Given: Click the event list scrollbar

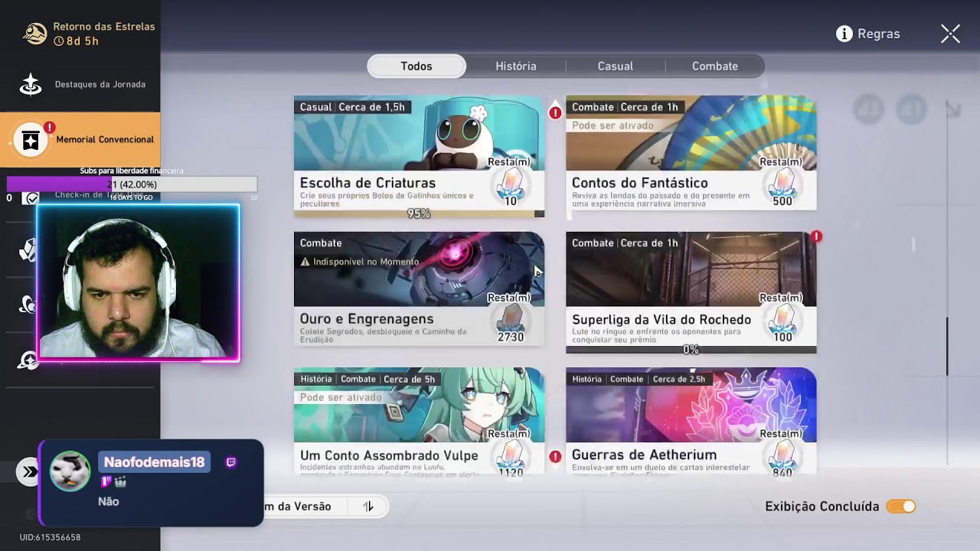Looking at the screenshot, I should 947,347.
